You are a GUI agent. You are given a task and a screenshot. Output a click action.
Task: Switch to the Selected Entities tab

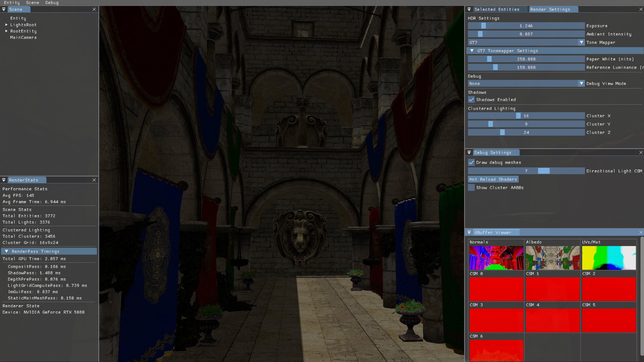pyautogui.click(x=497, y=9)
